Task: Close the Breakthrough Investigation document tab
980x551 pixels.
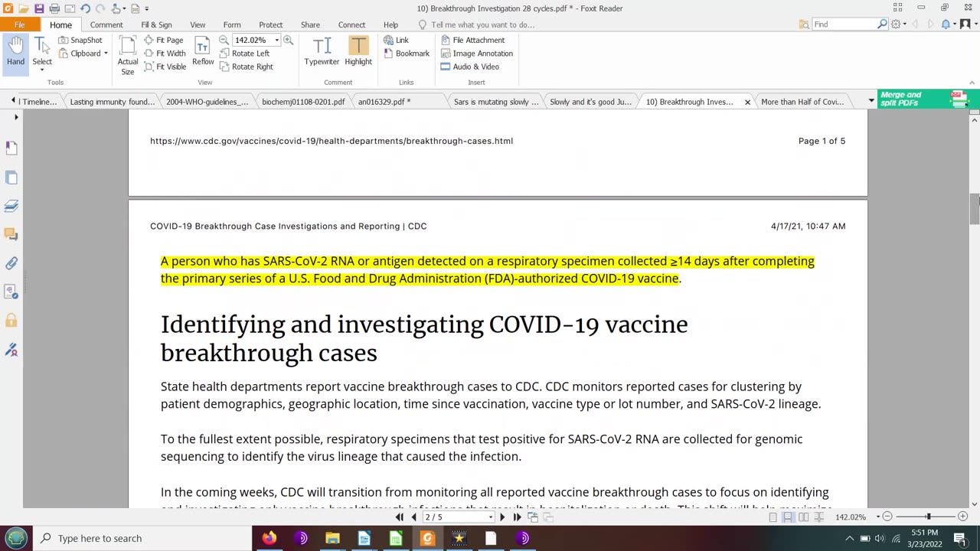Action: pos(747,102)
